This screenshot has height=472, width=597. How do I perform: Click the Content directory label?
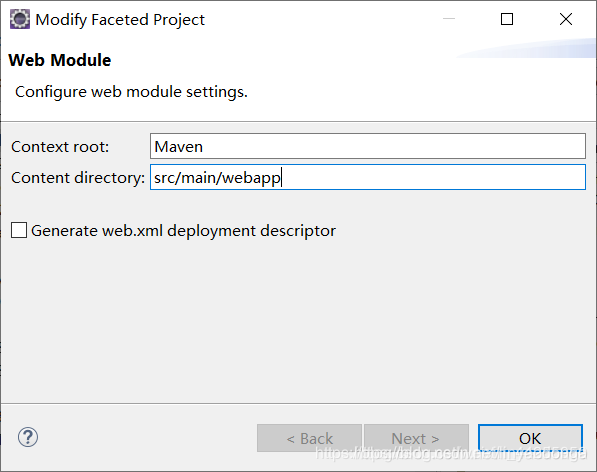tap(78, 178)
